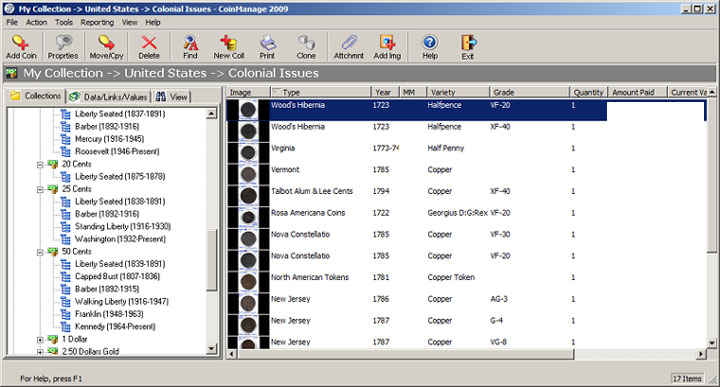Select Liberty Seated (1875-1878) under 20 Cents
720x387 pixels.
point(120,176)
